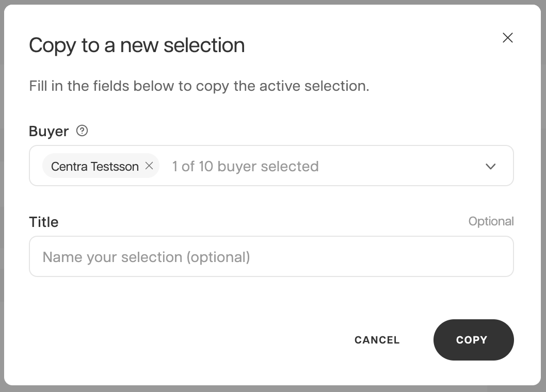Click empty space inside the Buyer select box
The height and width of the screenshot is (392, 546).
400,166
